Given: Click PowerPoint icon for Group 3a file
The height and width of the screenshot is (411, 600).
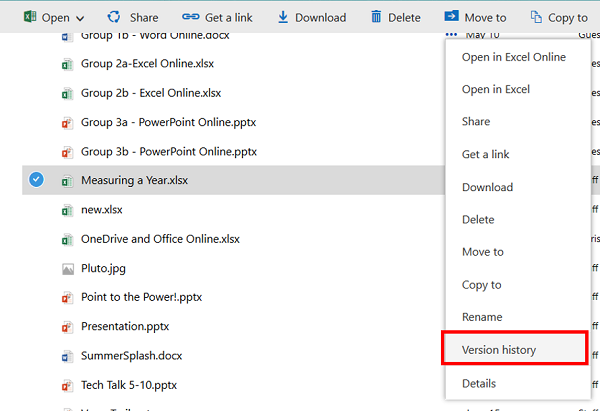Looking at the screenshot, I should tap(67, 123).
